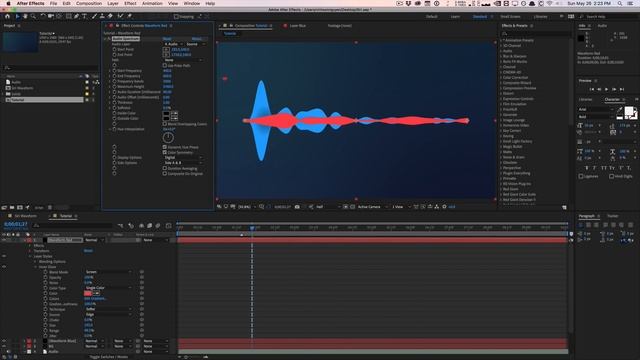This screenshot has height=360, width=640.
Task: Click the Inside Color black swatch
Action: coord(166,113)
